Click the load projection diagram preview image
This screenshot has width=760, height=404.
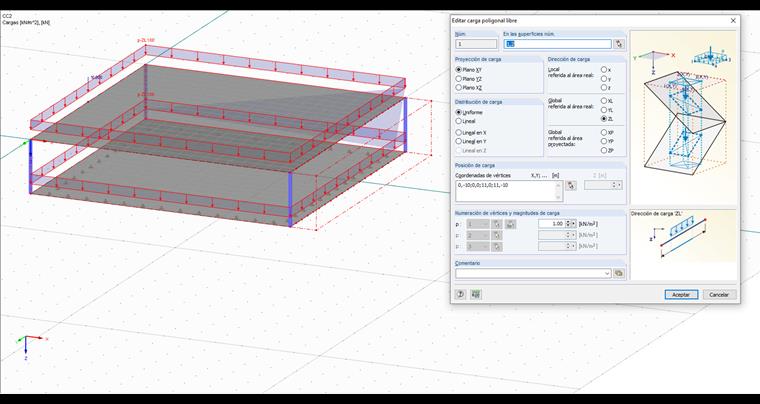click(683, 117)
